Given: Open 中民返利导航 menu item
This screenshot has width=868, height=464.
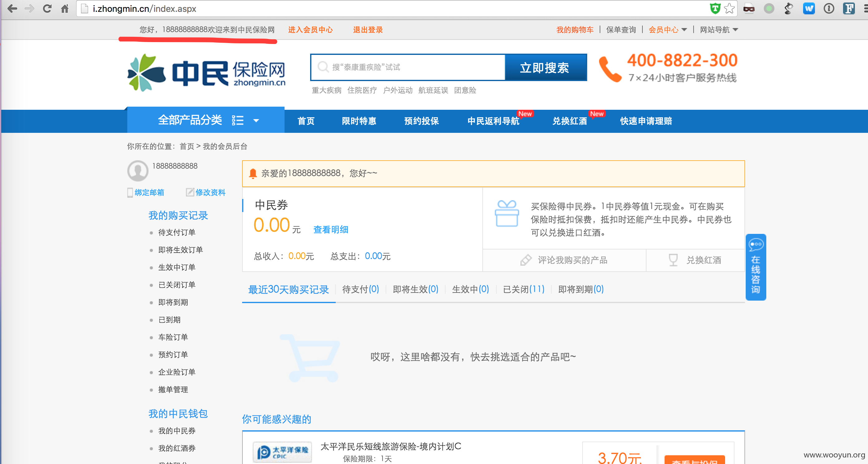Looking at the screenshot, I should (494, 121).
